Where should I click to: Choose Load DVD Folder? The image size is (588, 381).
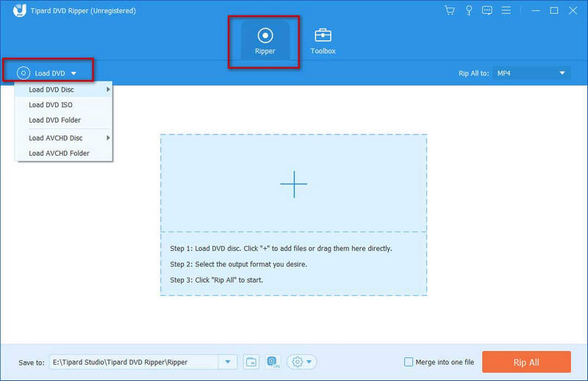[x=63, y=120]
